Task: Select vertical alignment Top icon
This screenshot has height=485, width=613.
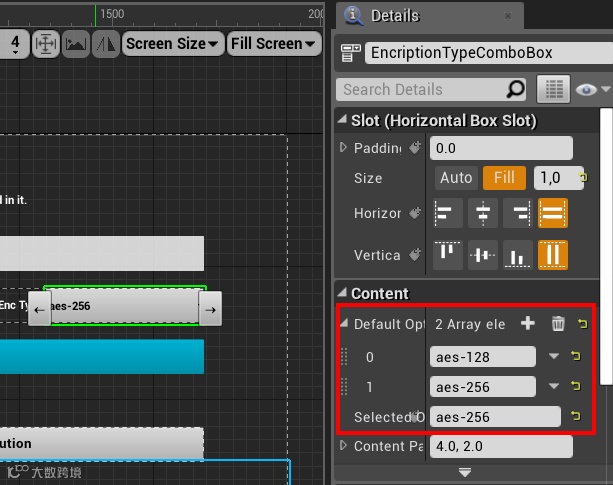Action: coord(448,255)
